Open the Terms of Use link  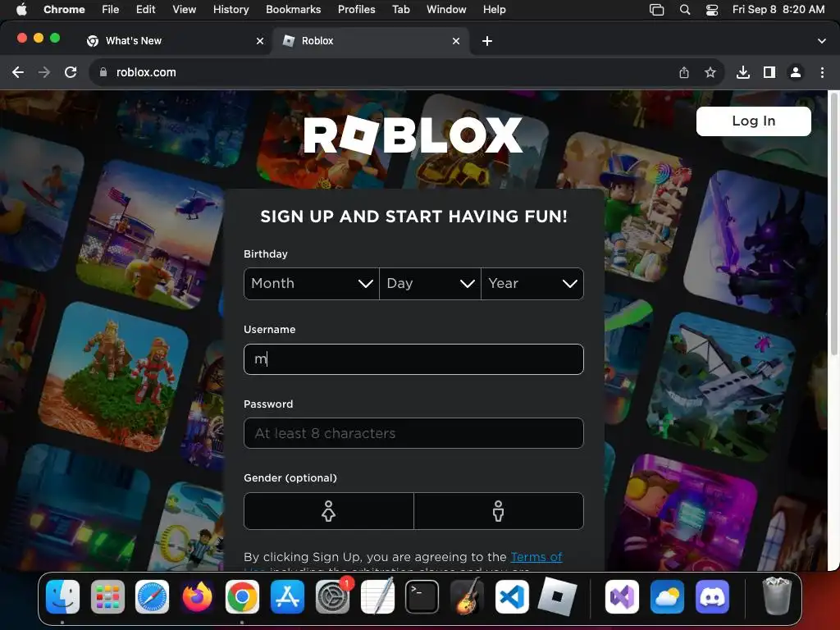click(536, 557)
